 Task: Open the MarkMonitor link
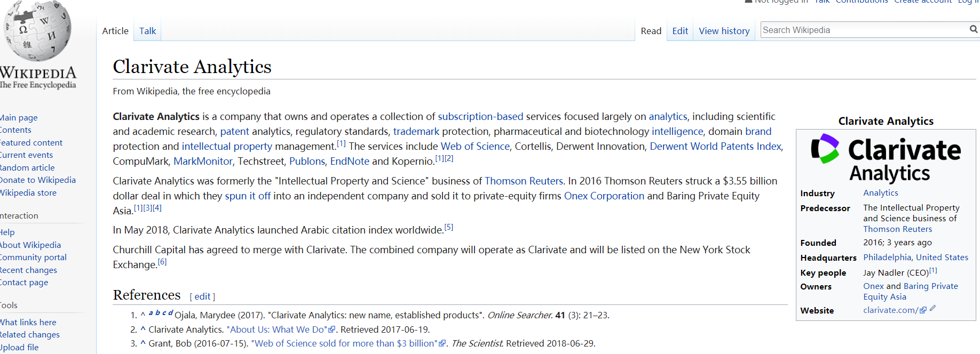pos(203,162)
